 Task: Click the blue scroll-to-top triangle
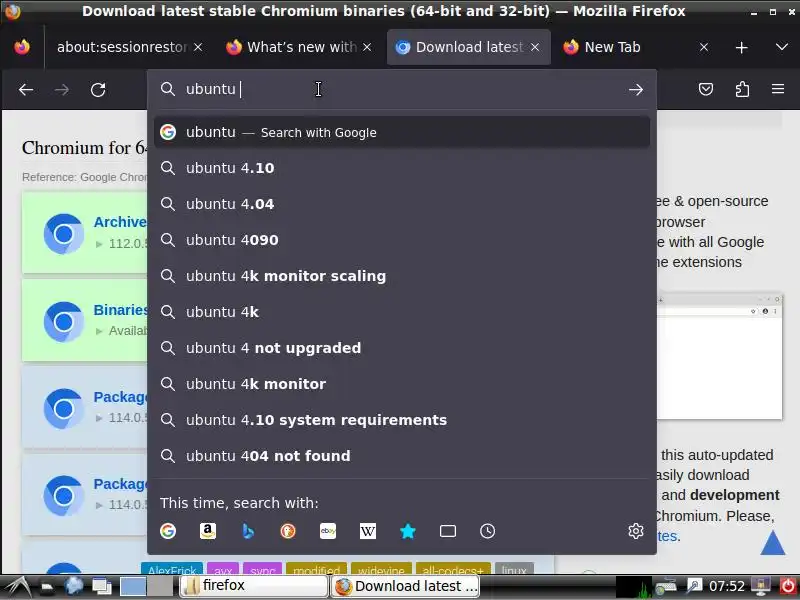click(773, 542)
